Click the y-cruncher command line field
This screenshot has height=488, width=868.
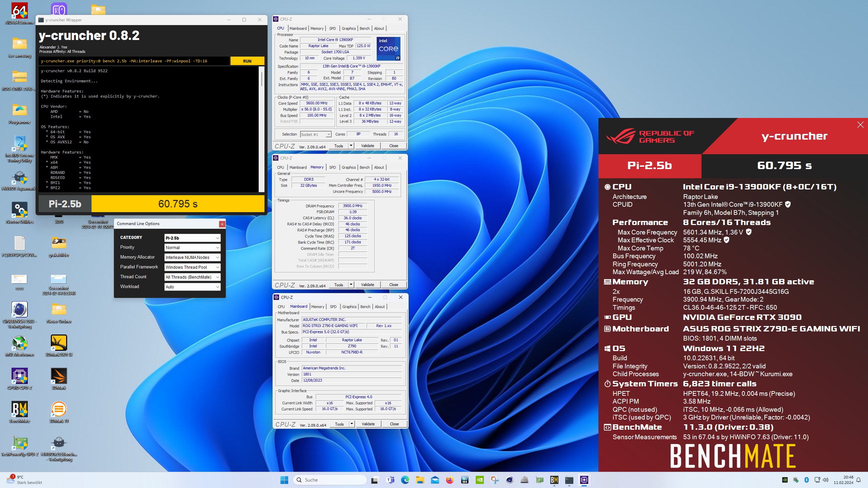click(134, 61)
